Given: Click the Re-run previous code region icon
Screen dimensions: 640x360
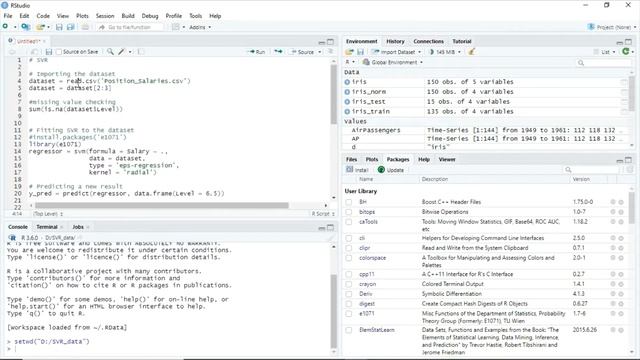Looking at the screenshot, I should (278, 52).
